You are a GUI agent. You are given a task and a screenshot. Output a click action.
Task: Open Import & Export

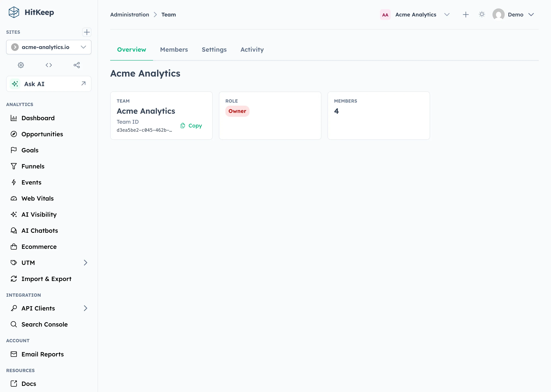[x=49, y=279]
